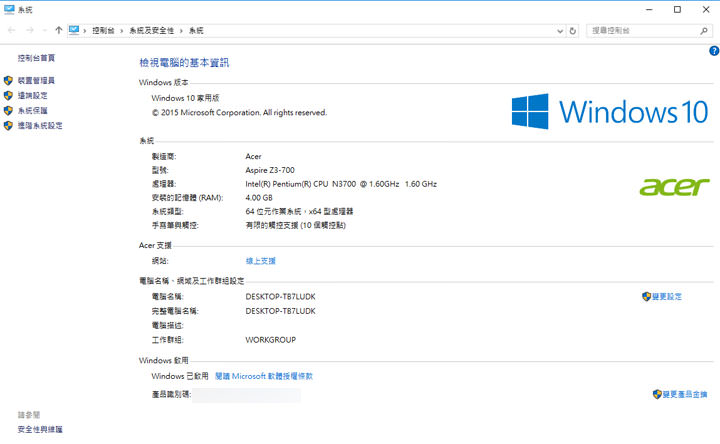720x444 pixels.
Task: Expand chevron after 控制台 breadcrumb
Action: tap(122, 31)
